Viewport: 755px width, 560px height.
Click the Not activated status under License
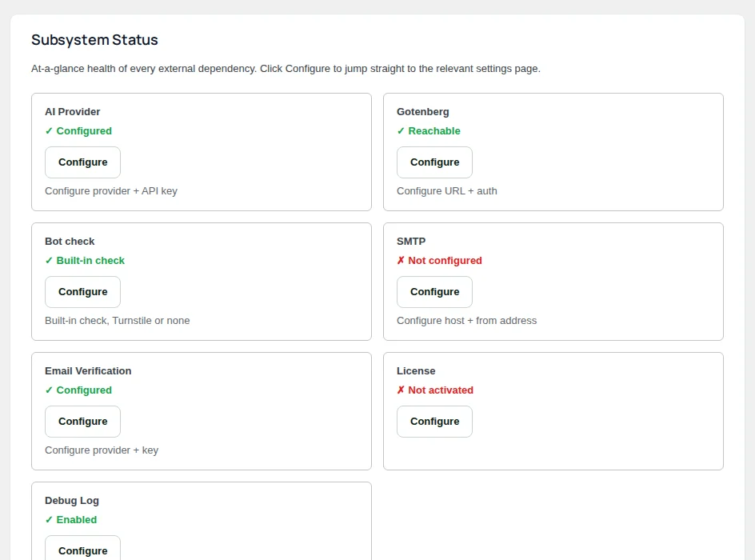point(435,390)
